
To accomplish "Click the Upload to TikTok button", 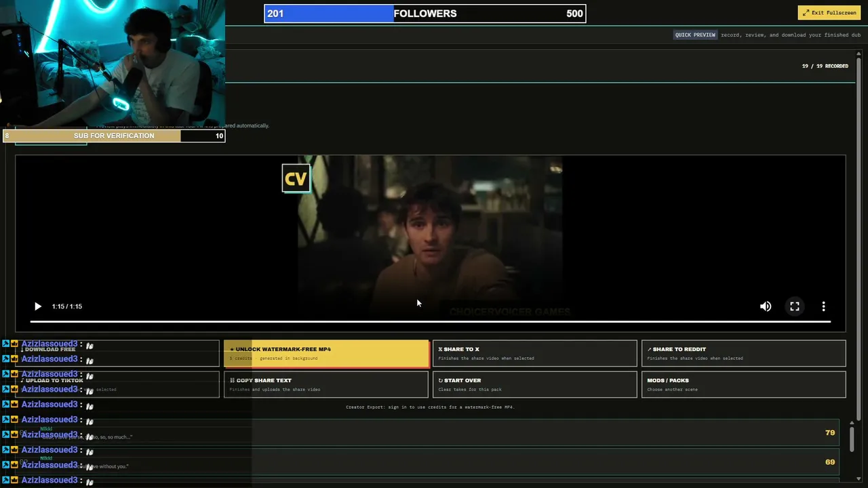I will pos(117,384).
